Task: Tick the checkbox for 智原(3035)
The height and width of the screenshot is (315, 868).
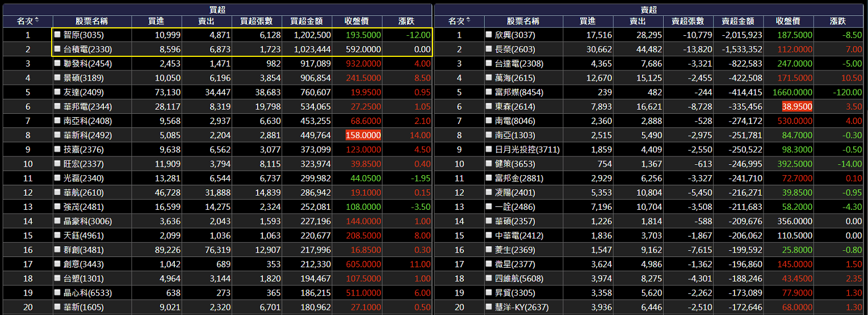Action: (x=57, y=35)
